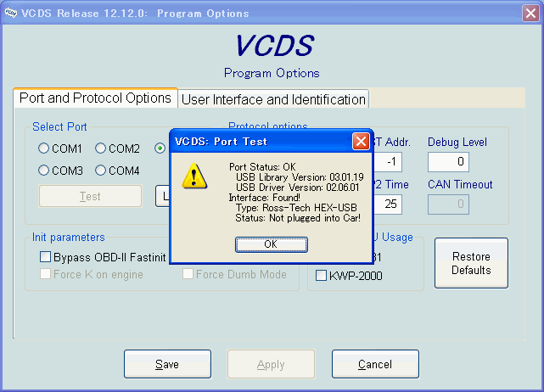Image resolution: width=544 pixels, height=392 pixels.
Task: Click the VCDS app icon in title bar
Action: (10, 14)
